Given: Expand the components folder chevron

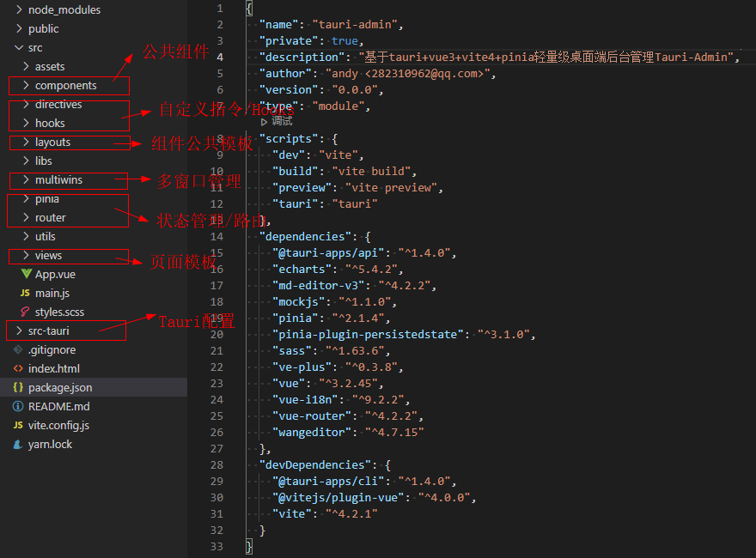Looking at the screenshot, I should 26,86.
